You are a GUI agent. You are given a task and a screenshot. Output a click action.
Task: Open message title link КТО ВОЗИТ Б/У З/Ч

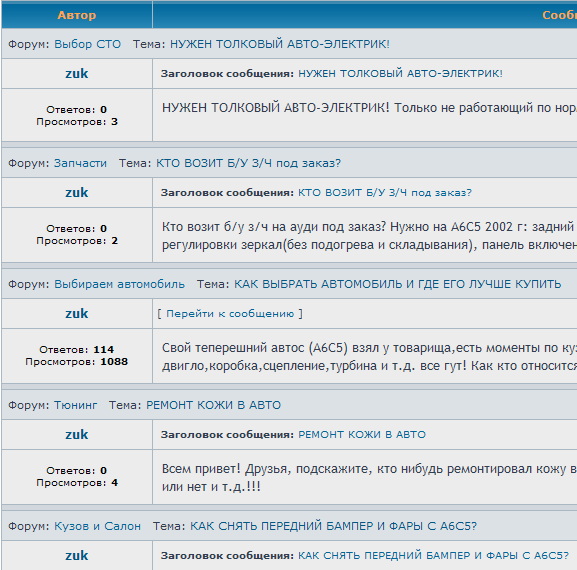[385, 192]
